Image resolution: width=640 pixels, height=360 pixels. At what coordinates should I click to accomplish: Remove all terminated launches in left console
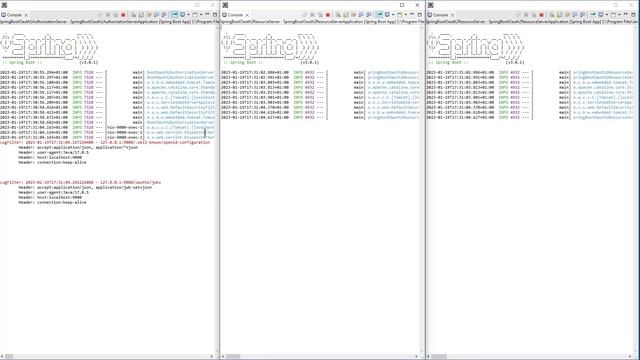pyautogui.click(x=116, y=15)
